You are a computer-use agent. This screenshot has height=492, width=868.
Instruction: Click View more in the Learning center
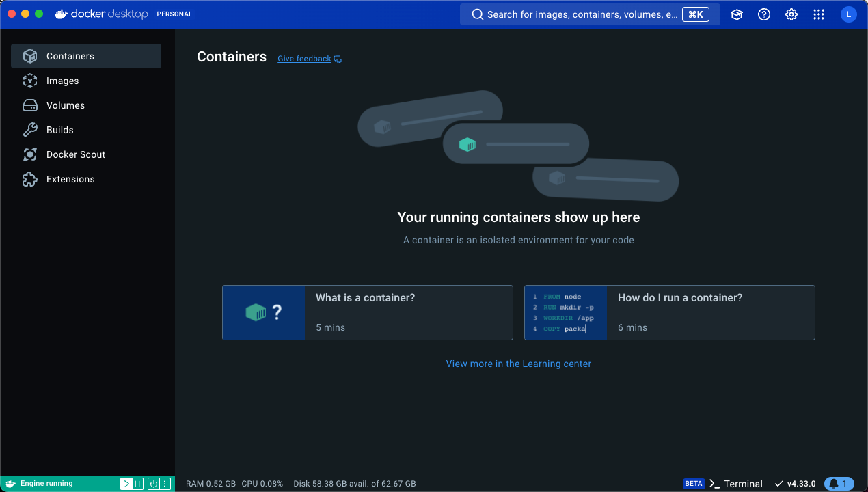pyautogui.click(x=519, y=364)
